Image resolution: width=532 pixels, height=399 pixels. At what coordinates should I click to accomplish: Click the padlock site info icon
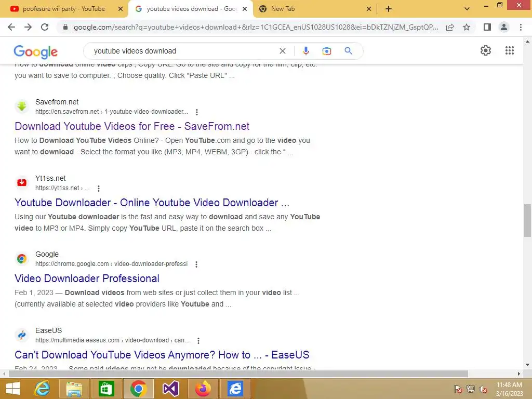tap(65, 27)
